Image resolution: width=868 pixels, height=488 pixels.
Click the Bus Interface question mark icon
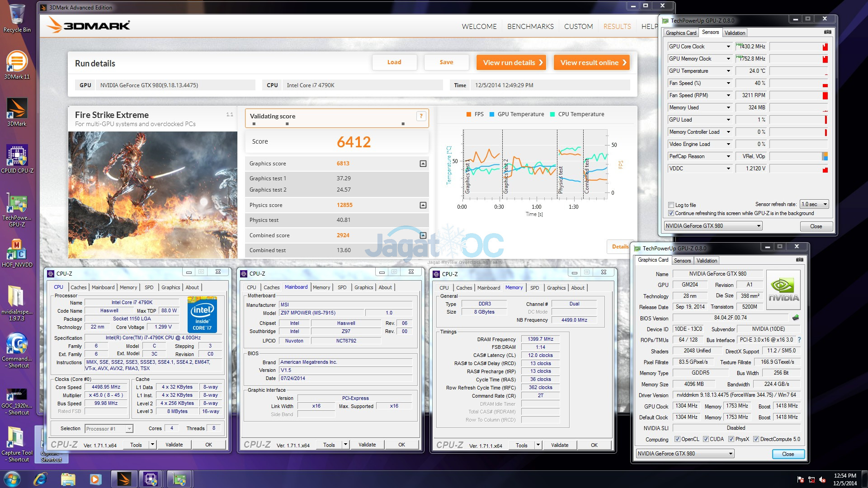coord(799,340)
